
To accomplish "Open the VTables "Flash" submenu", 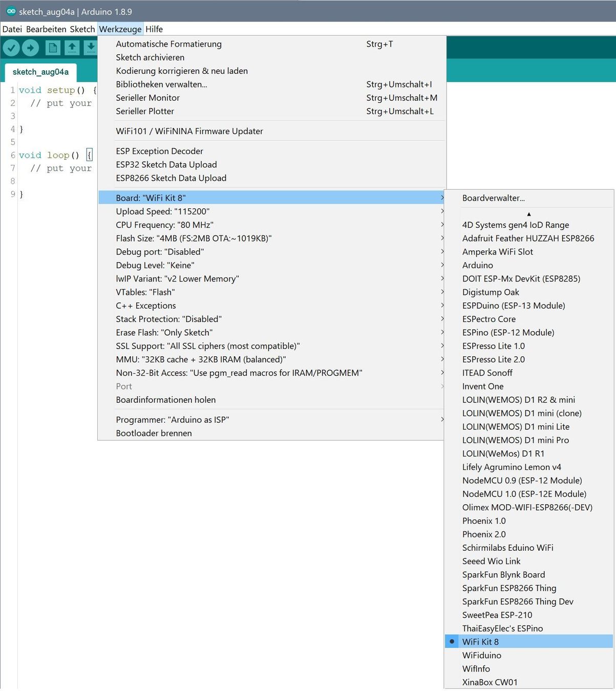I will pos(271,292).
